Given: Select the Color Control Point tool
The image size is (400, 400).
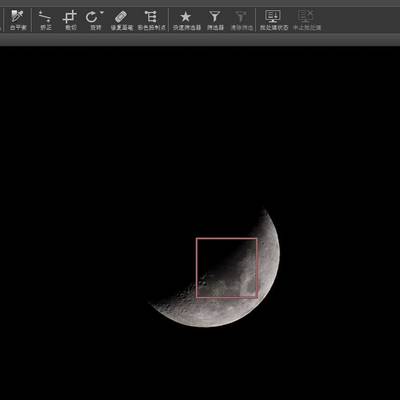Looking at the screenshot, I should click(x=150, y=17).
